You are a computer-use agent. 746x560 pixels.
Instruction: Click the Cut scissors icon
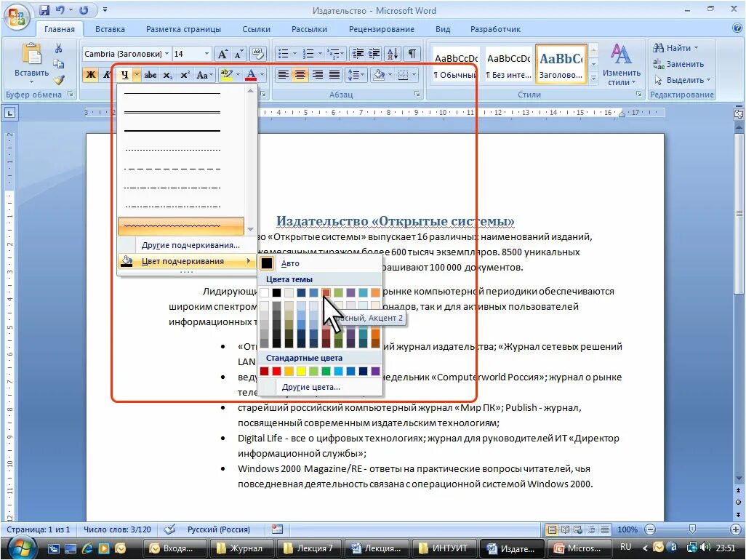pos(58,48)
